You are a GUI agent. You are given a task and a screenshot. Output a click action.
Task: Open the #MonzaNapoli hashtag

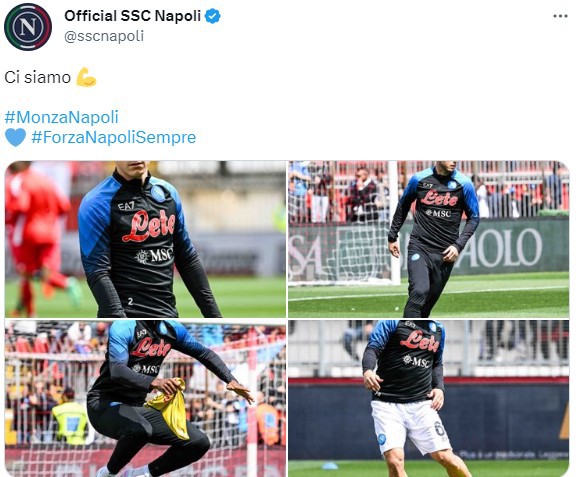point(62,117)
